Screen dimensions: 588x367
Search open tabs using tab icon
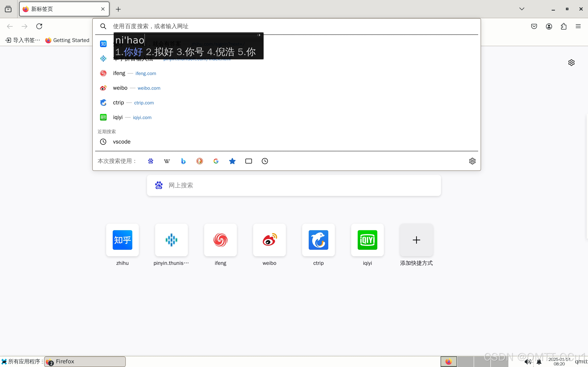[248, 161]
